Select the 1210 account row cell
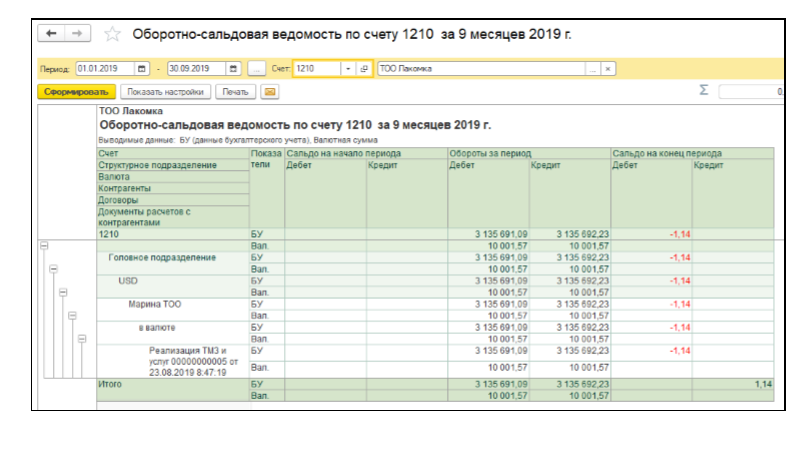Screen dimensions: 810x451 click(x=173, y=235)
